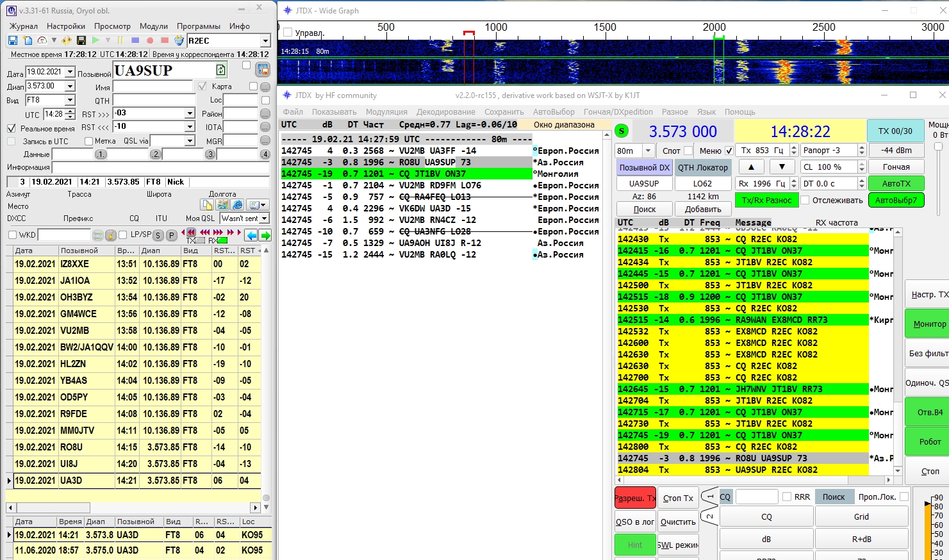Screen dimensions: 949x560
Task: Open the 80m band dropdown
Action: point(648,151)
